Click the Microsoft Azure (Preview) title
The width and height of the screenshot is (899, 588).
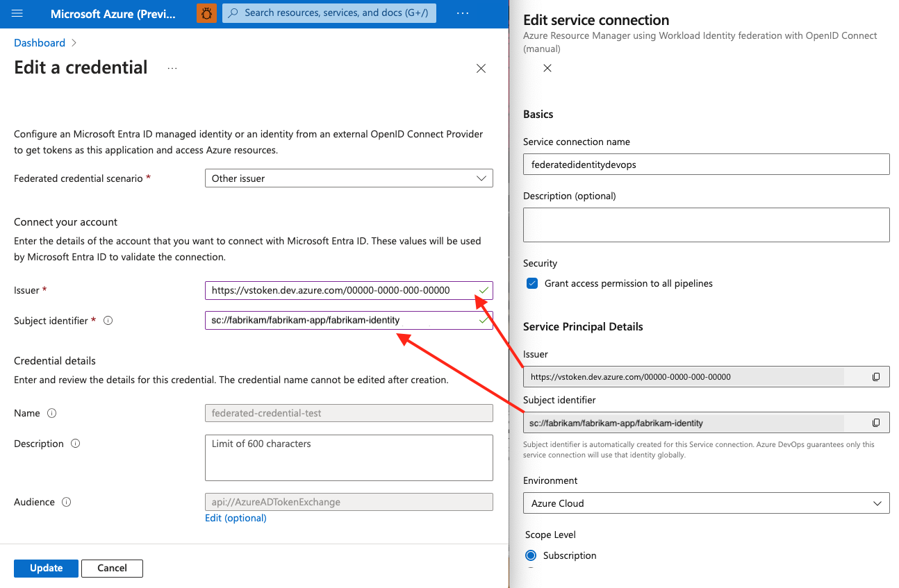(x=113, y=13)
